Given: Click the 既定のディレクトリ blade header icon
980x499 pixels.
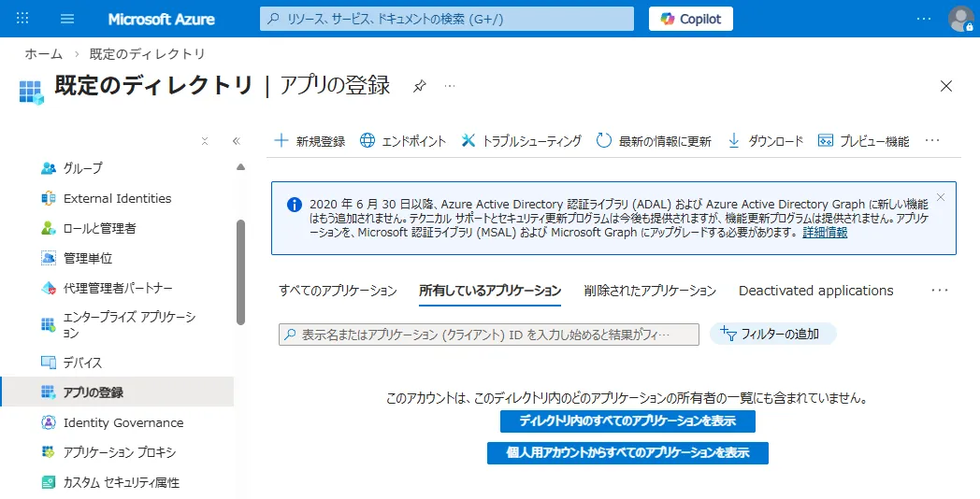Looking at the screenshot, I should [x=31, y=92].
